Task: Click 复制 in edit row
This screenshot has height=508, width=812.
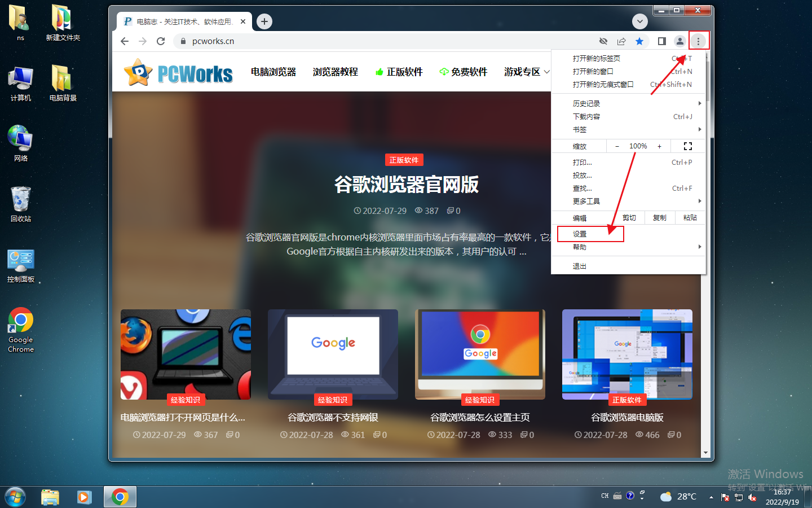Action: pyautogui.click(x=659, y=218)
